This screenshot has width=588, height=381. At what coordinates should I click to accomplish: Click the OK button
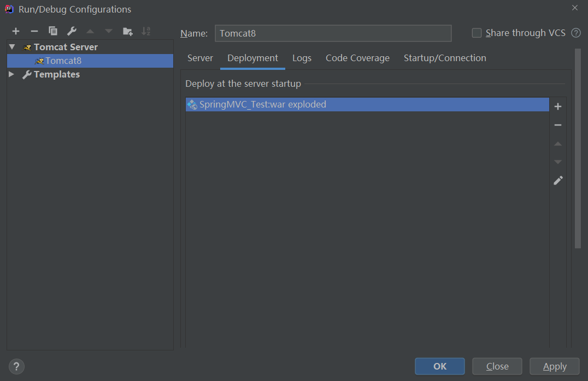[440, 366]
